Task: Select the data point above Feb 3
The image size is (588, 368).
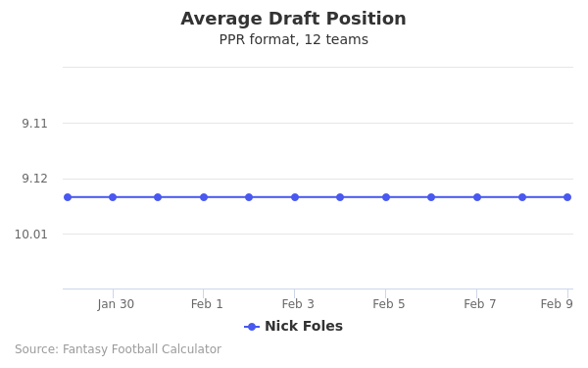Action: click(295, 197)
